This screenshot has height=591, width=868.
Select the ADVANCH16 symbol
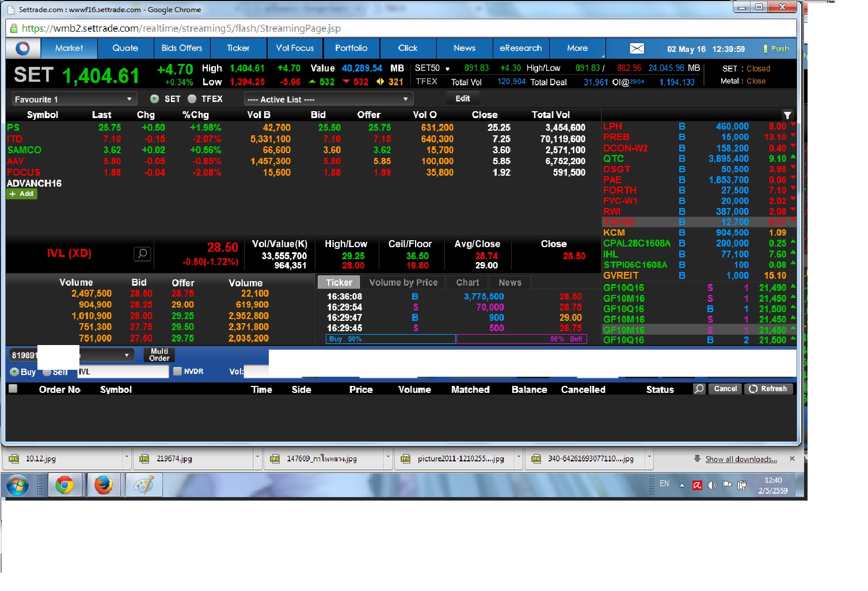coord(35,183)
